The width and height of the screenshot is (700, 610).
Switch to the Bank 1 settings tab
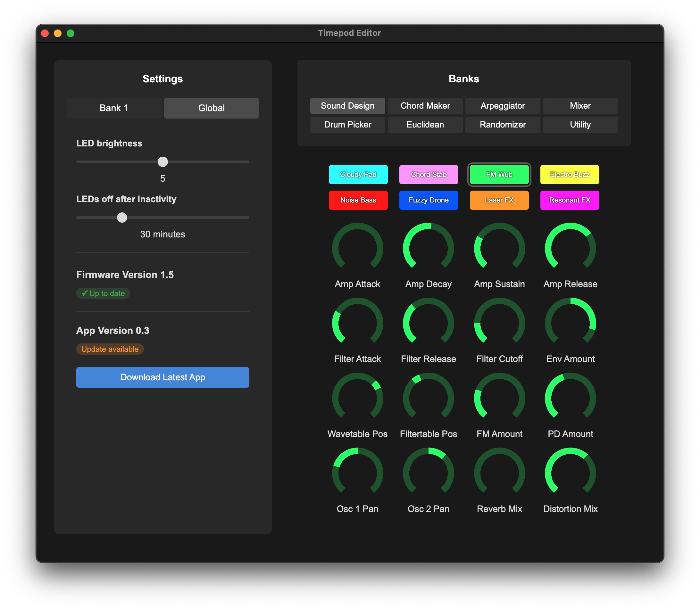coord(114,108)
